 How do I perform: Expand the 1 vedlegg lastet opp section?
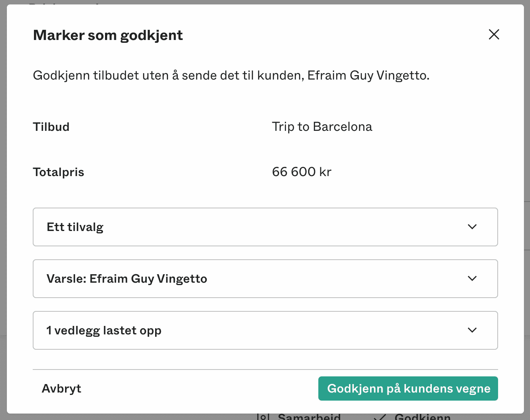[x=265, y=330]
